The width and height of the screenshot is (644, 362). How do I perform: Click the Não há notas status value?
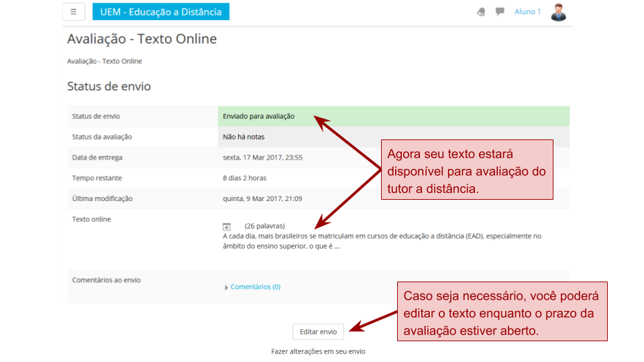[244, 137]
